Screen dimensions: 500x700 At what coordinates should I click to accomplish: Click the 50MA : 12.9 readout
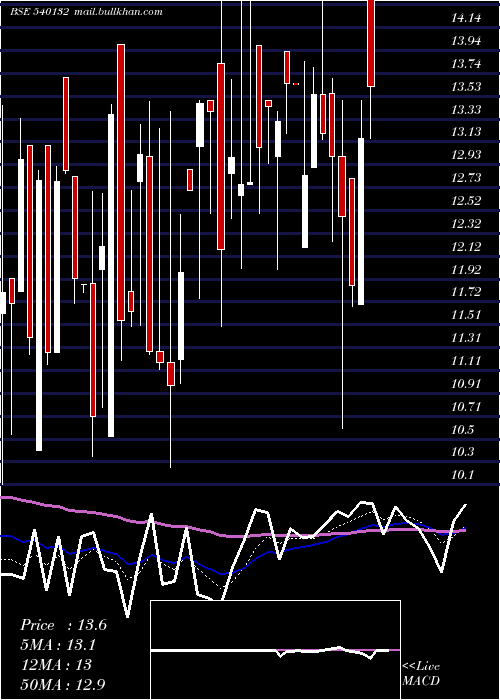(x=64, y=684)
